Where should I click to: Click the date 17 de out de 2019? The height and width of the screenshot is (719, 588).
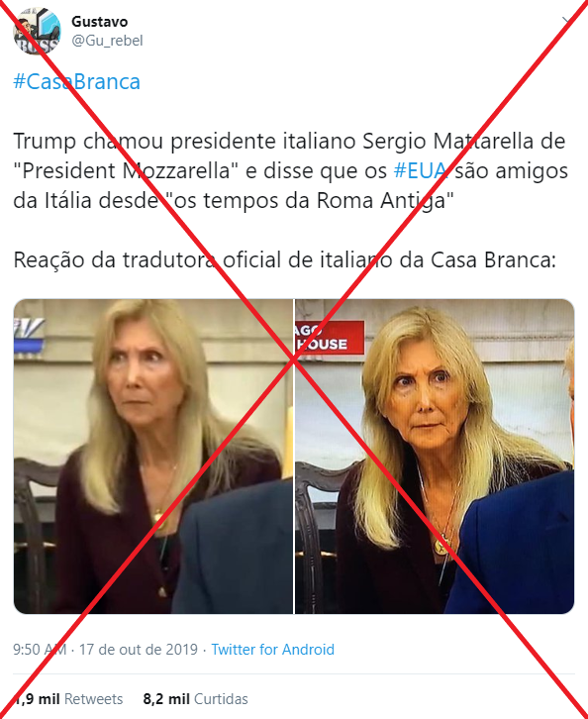point(139,650)
